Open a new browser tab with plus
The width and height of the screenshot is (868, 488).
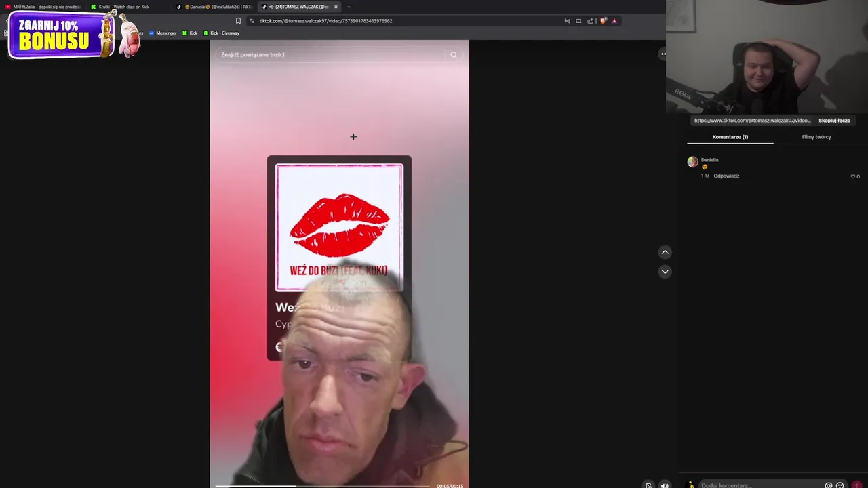click(x=349, y=7)
